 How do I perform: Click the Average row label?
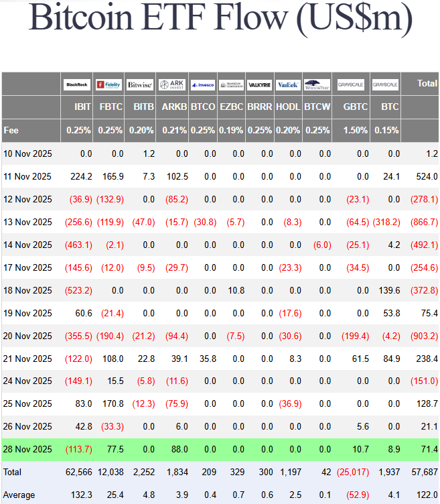click(x=19, y=495)
